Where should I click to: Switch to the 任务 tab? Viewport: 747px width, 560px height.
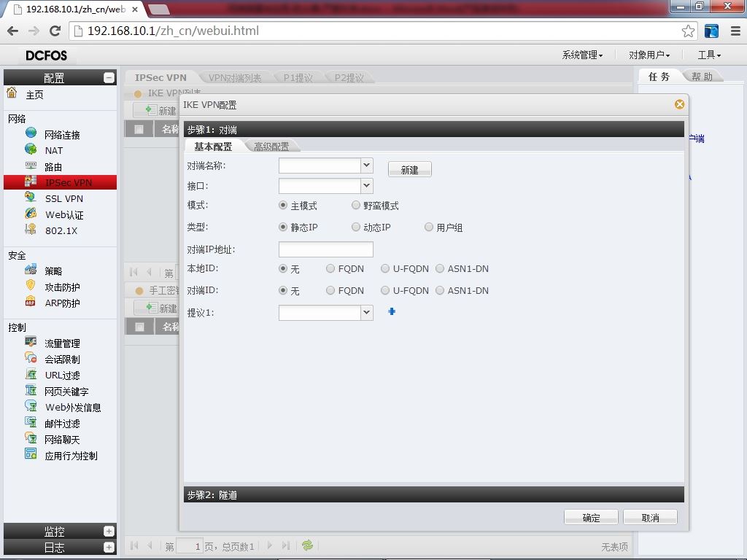[659, 77]
